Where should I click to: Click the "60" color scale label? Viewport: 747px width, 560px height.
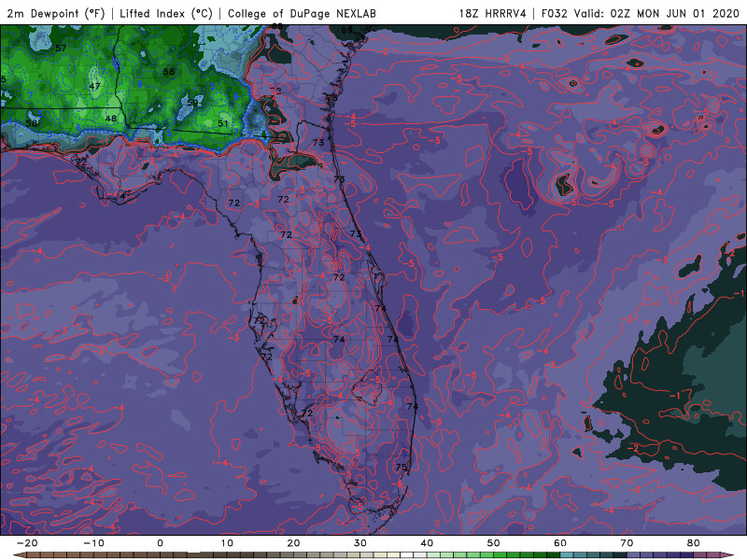point(560,543)
